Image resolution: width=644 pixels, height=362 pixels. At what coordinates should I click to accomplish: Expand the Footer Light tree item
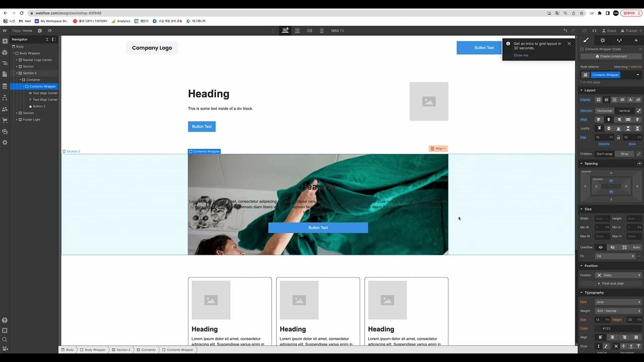17,120
